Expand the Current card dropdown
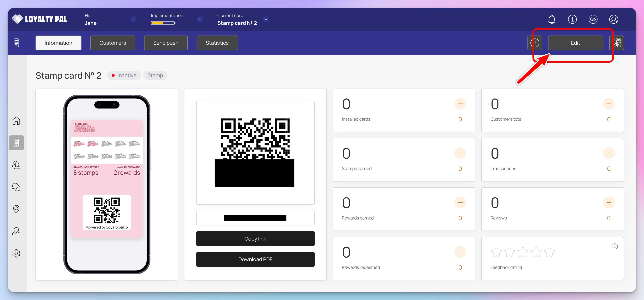 [x=266, y=19]
